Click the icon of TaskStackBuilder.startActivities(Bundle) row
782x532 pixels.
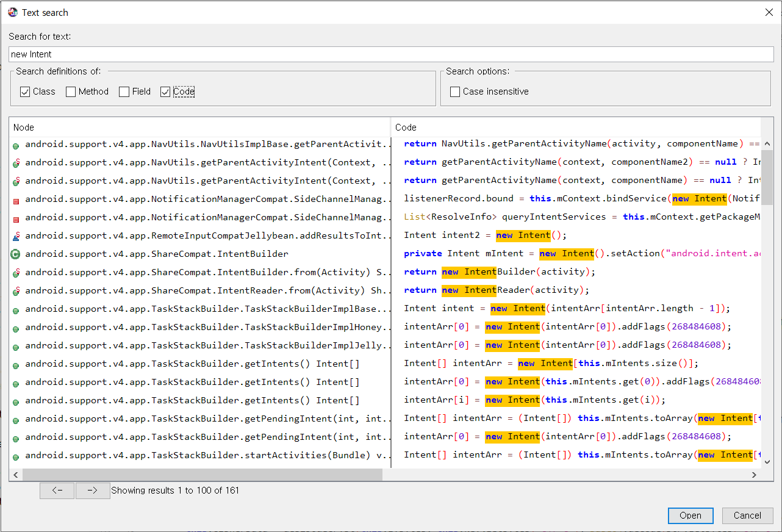(x=16, y=457)
